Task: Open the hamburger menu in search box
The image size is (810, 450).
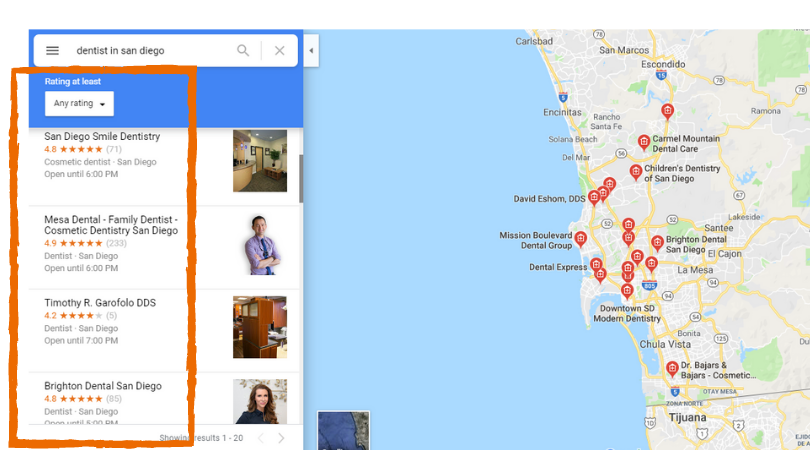Action: click(x=52, y=51)
